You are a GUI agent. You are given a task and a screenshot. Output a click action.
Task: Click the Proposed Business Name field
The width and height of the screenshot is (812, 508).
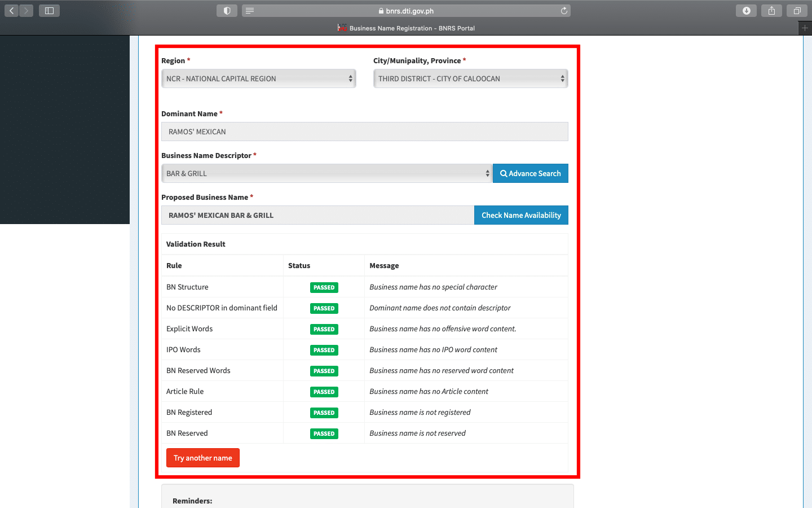click(317, 215)
